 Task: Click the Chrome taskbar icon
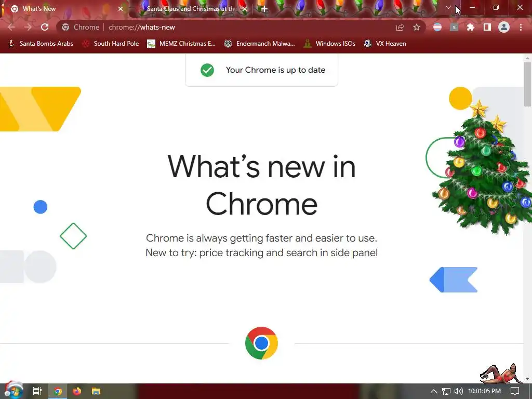(58, 391)
